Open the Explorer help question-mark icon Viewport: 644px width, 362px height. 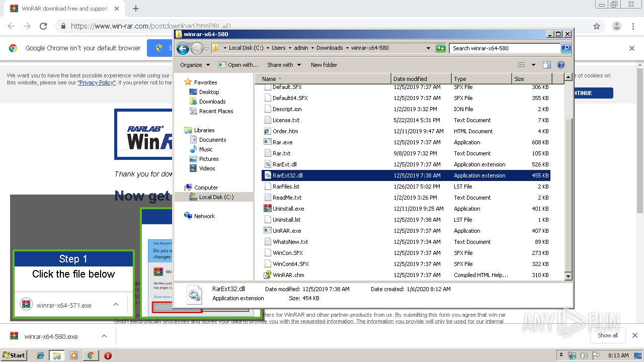[x=561, y=65]
